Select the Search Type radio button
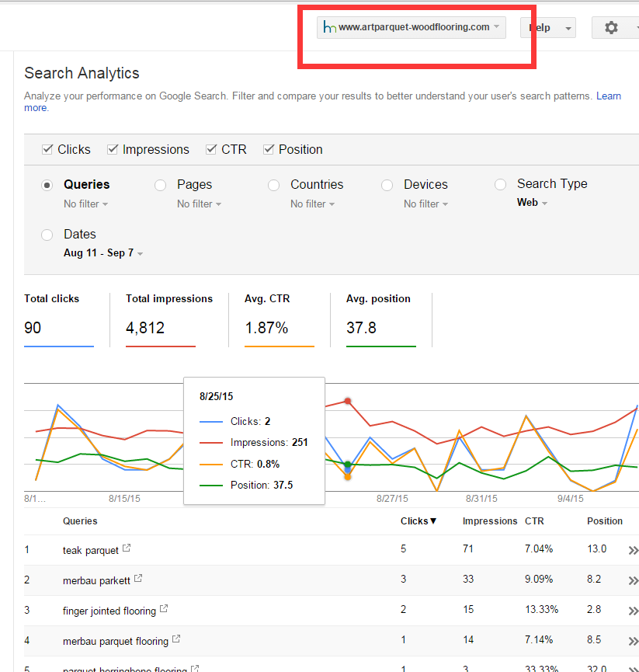 click(500, 185)
